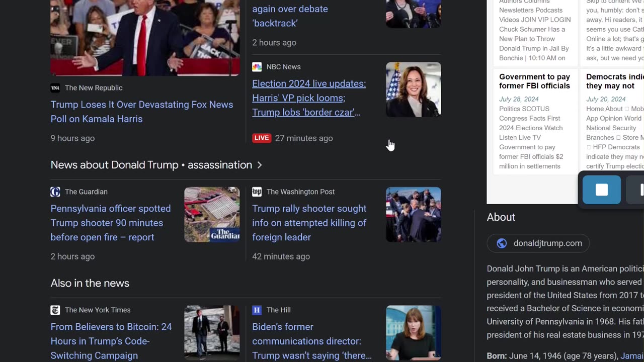Click the '27 minutes ago' timestamp
The height and width of the screenshot is (362, 644).
(304, 138)
